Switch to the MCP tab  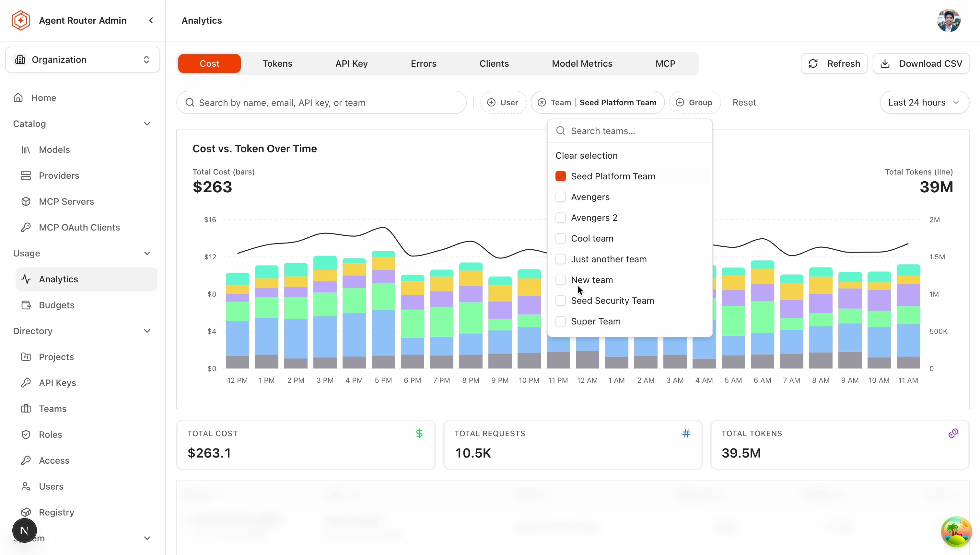point(665,64)
